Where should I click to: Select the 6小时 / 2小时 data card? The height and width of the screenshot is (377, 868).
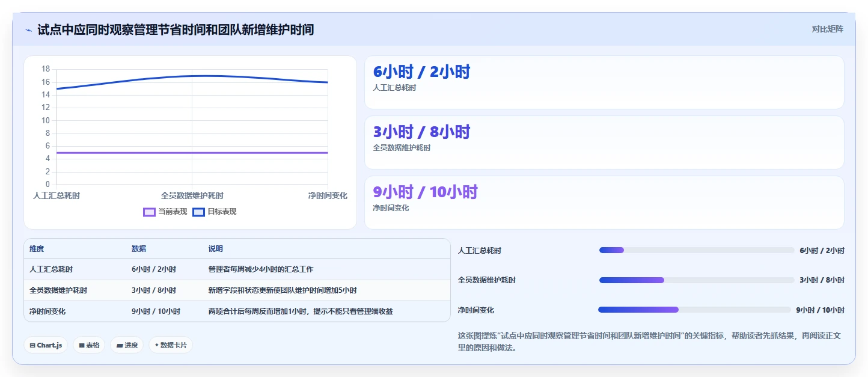click(604, 82)
